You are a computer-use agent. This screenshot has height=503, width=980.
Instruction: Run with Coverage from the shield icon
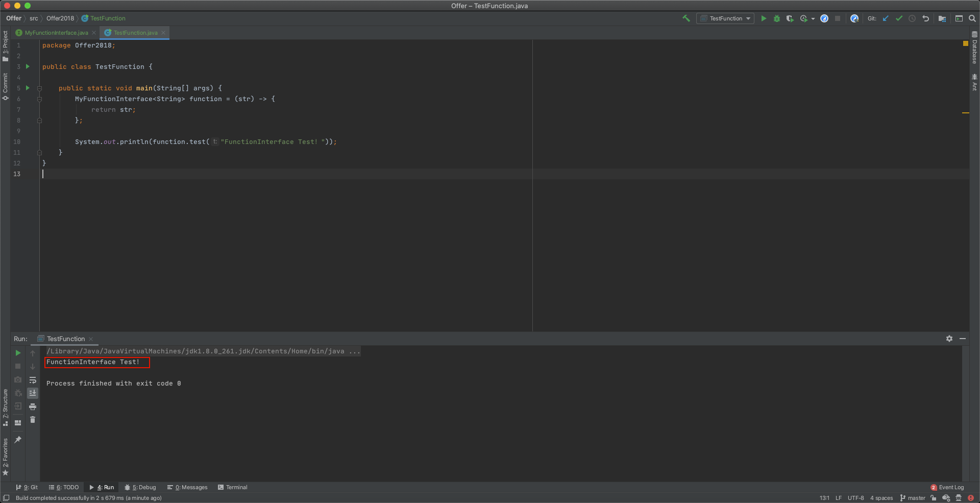pos(790,18)
